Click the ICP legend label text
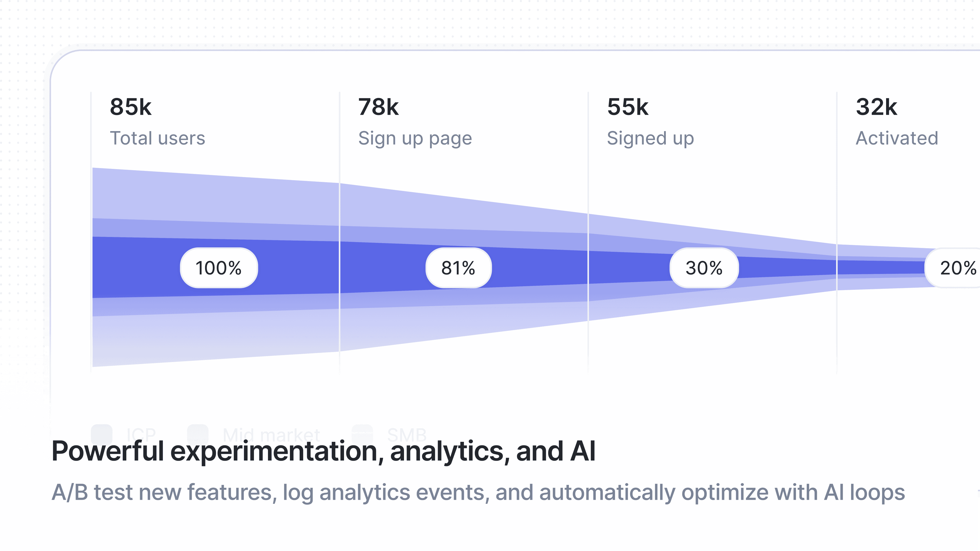Screen dimensions: 980x551 141,434
